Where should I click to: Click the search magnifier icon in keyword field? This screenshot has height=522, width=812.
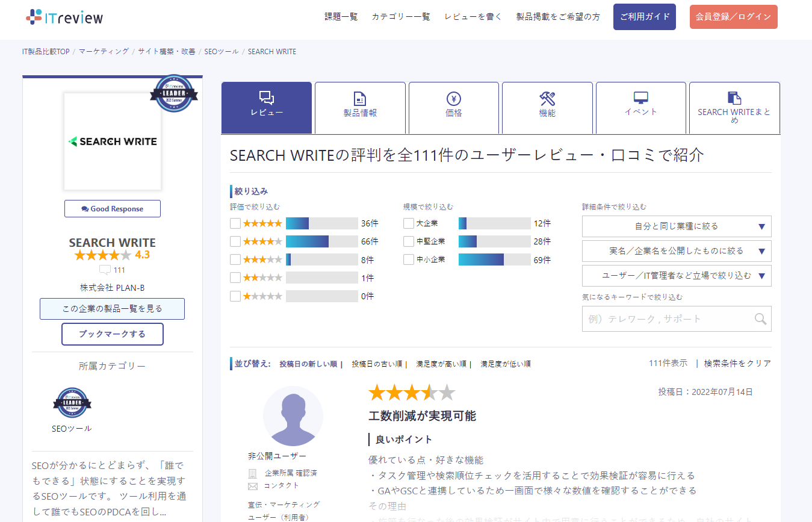point(760,319)
